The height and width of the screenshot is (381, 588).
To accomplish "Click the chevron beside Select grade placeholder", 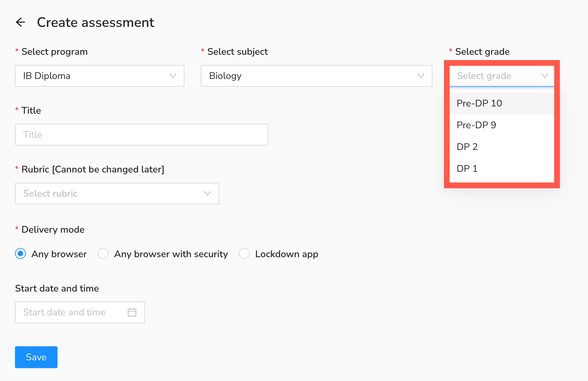I will pyautogui.click(x=545, y=76).
